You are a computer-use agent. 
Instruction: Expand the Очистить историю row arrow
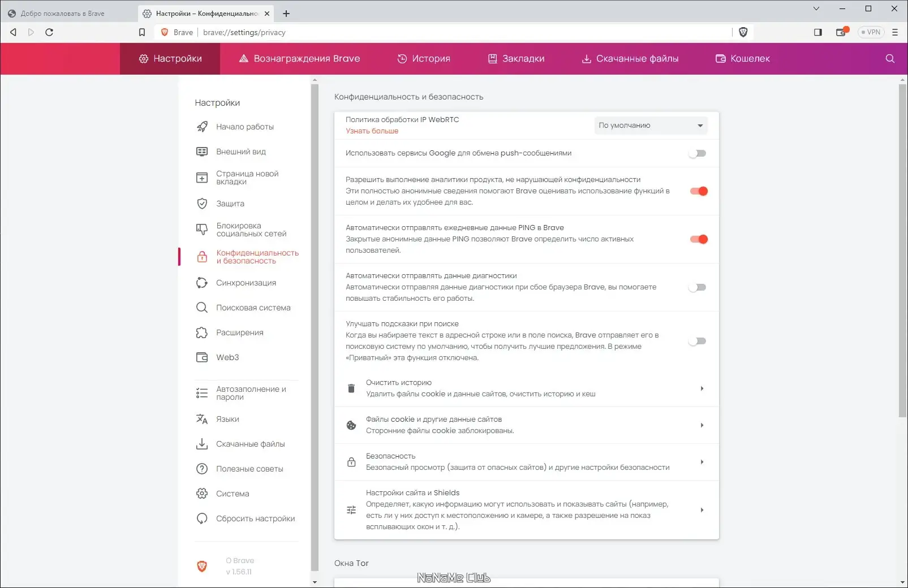click(702, 388)
